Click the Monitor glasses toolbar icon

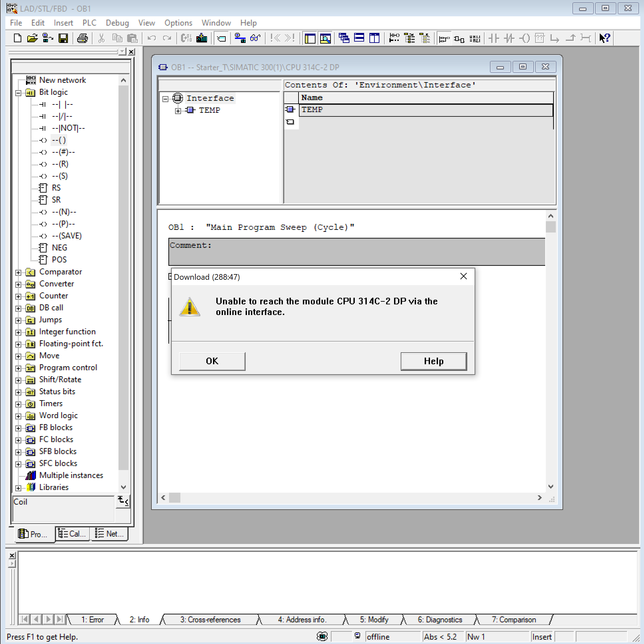[255, 38]
